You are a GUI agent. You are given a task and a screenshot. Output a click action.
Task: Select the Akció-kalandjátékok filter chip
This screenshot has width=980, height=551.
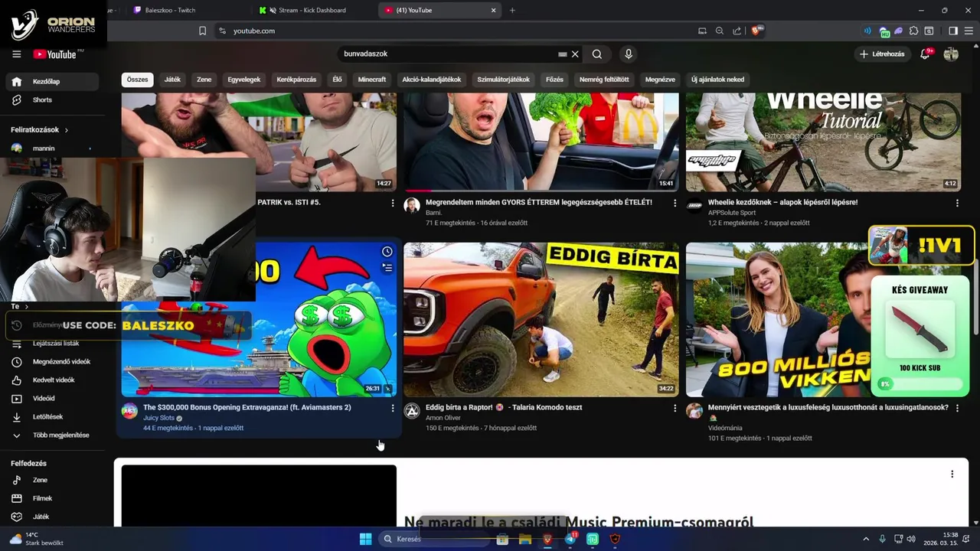[431, 80]
